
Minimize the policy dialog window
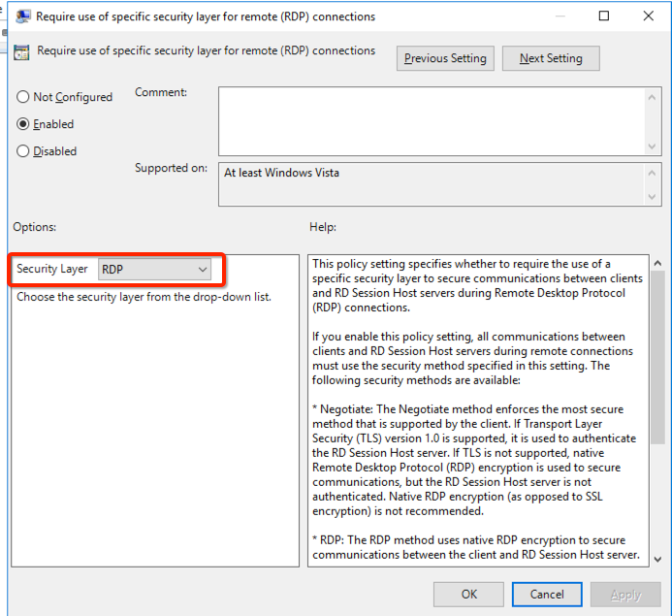click(560, 16)
